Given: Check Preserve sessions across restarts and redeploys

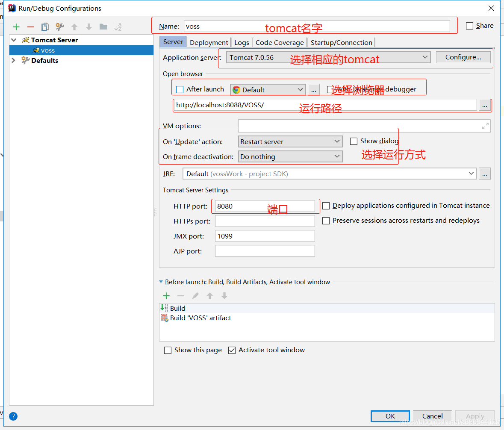Looking at the screenshot, I should [x=326, y=221].
